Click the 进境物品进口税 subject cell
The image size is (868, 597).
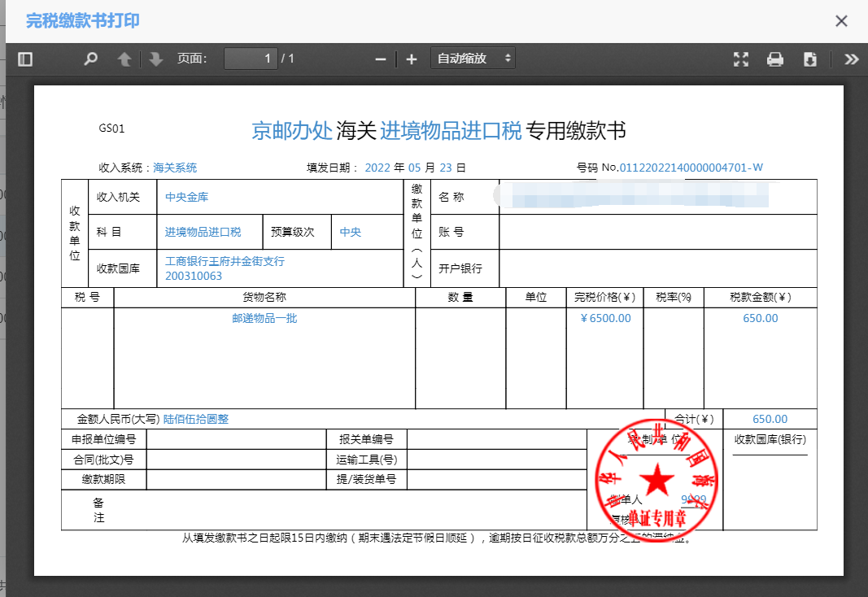(203, 232)
